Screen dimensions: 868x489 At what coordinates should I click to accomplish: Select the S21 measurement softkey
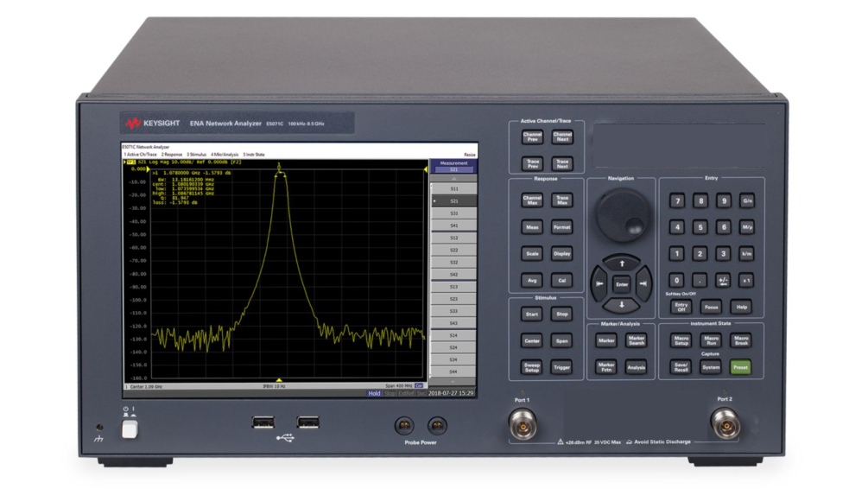tap(453, 201)
